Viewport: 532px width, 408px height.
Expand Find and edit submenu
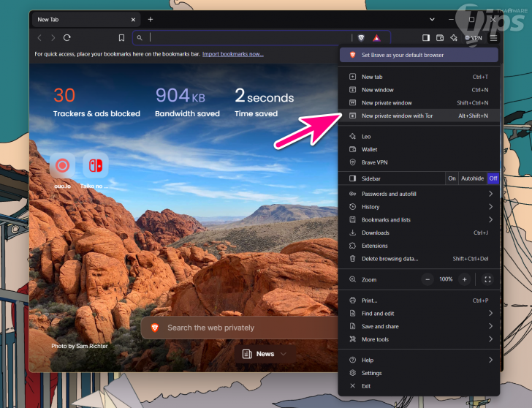[x=419, y=313]
